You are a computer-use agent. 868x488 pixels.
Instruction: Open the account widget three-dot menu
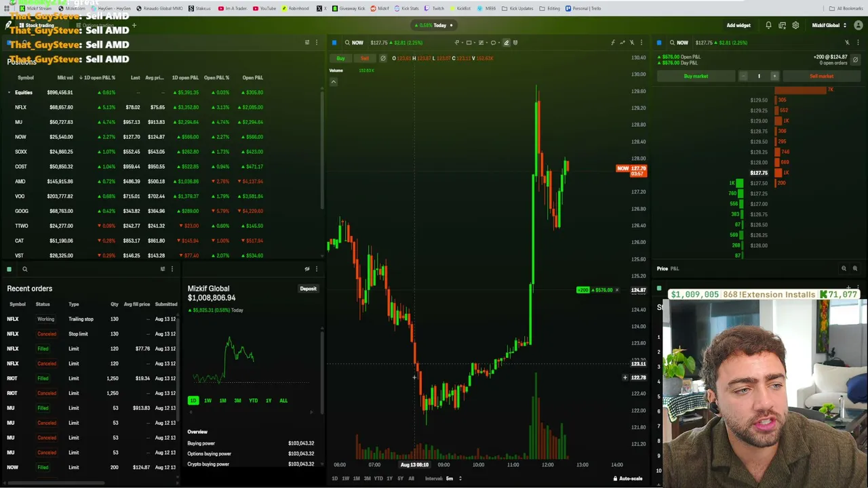(x=316, y=269)
